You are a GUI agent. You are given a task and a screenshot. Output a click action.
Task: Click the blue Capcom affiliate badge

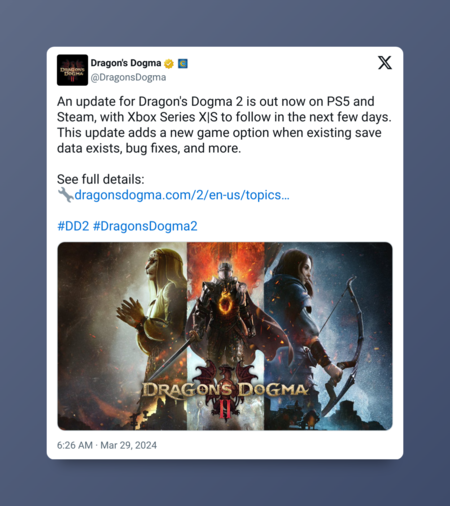pyautogui.click(x=183, y=63)
